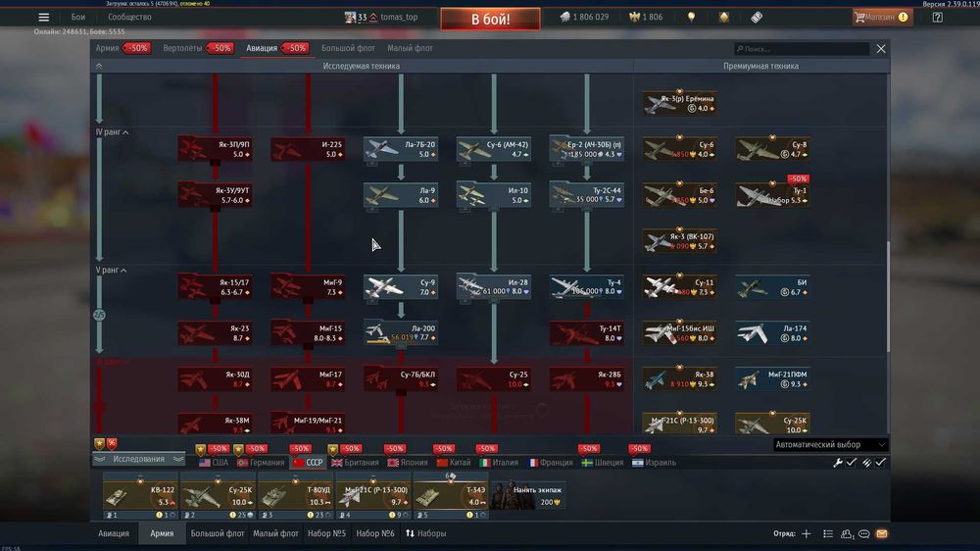
Task: Choose the Британия nation
Action: pyautogui.click(x=355, y=463)
